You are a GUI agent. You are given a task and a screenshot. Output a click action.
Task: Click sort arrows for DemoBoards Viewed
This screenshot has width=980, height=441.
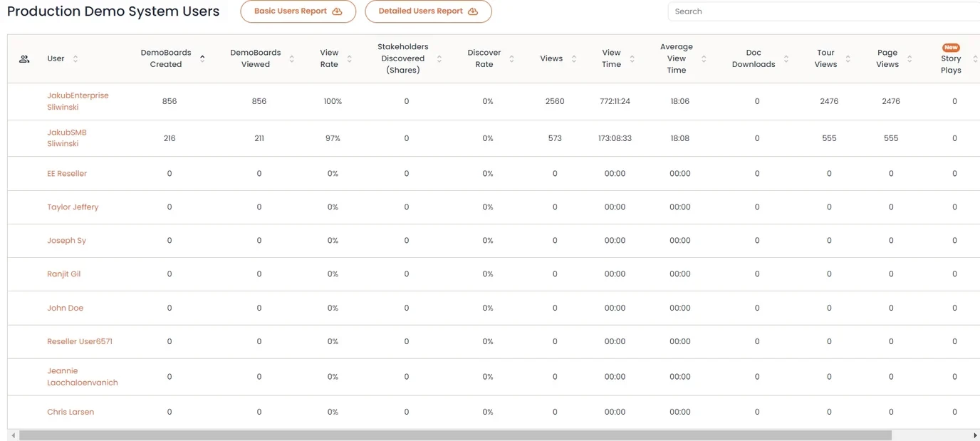(291, 59)
